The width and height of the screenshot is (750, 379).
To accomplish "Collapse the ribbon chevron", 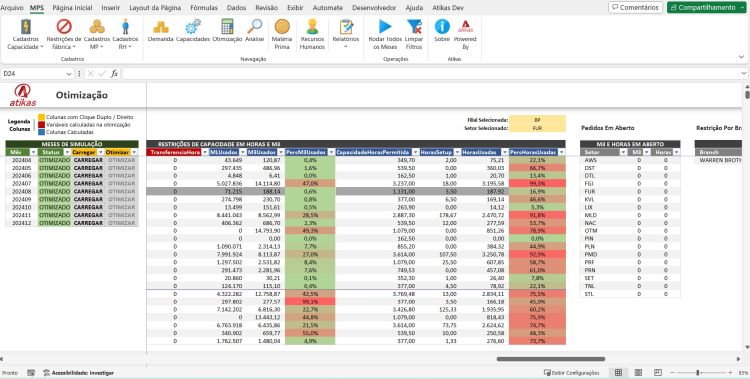I will (741, 56).
